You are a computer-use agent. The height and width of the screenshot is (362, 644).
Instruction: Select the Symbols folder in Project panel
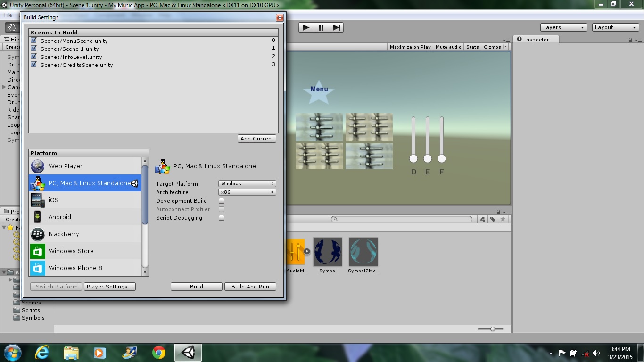click(33, 318)
